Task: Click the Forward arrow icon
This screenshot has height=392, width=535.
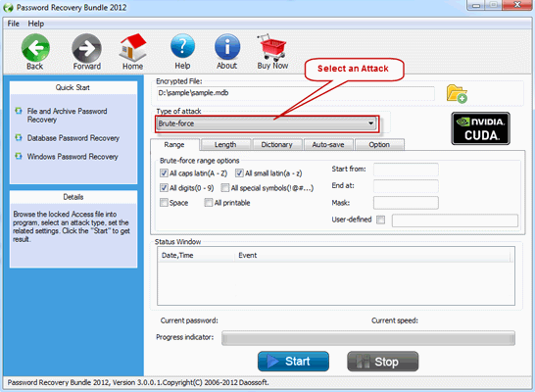Action: [86, 48]
